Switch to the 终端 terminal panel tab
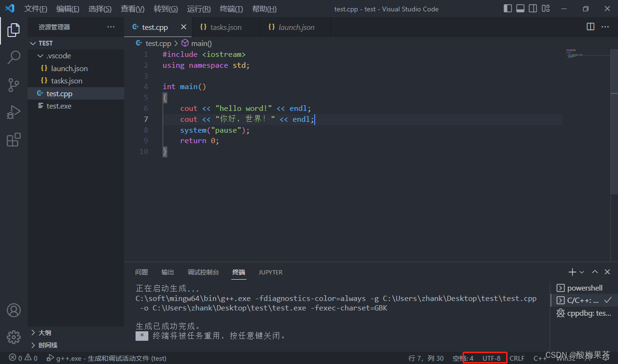618x364 pixels. (x=239, y=272)
